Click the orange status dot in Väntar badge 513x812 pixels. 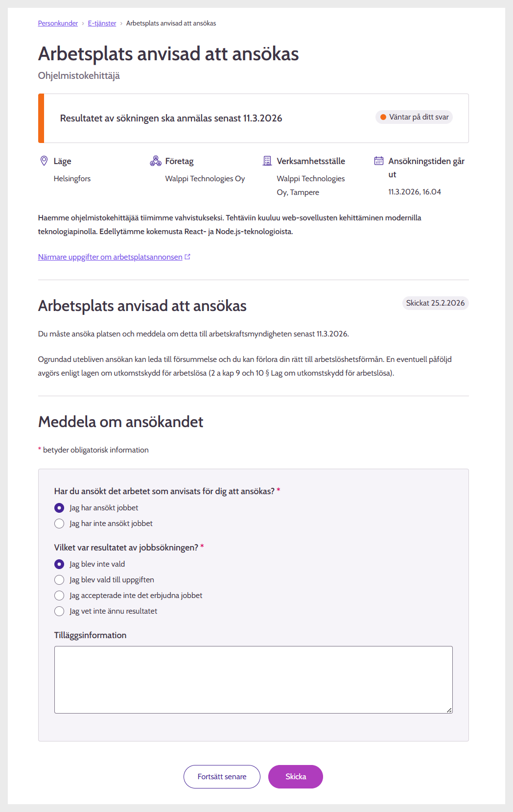tap(383, 117)
